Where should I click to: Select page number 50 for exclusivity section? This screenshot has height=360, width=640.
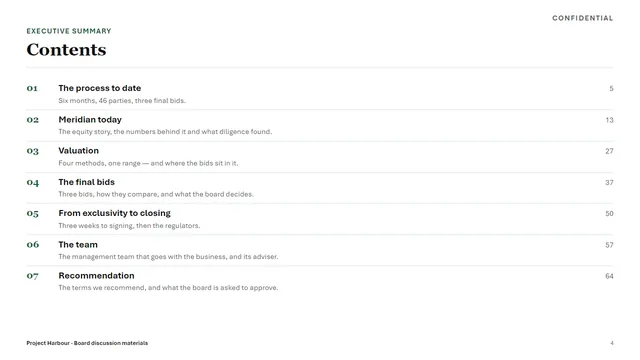click(609, 213)
